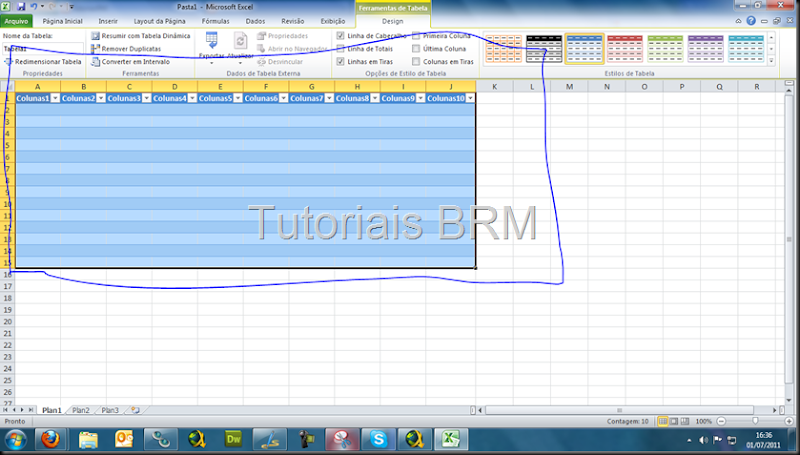Viewport: 800px width, 455px height.
Task: Enable Primeira Coluna checkbox
Action: tap(416, 36)
